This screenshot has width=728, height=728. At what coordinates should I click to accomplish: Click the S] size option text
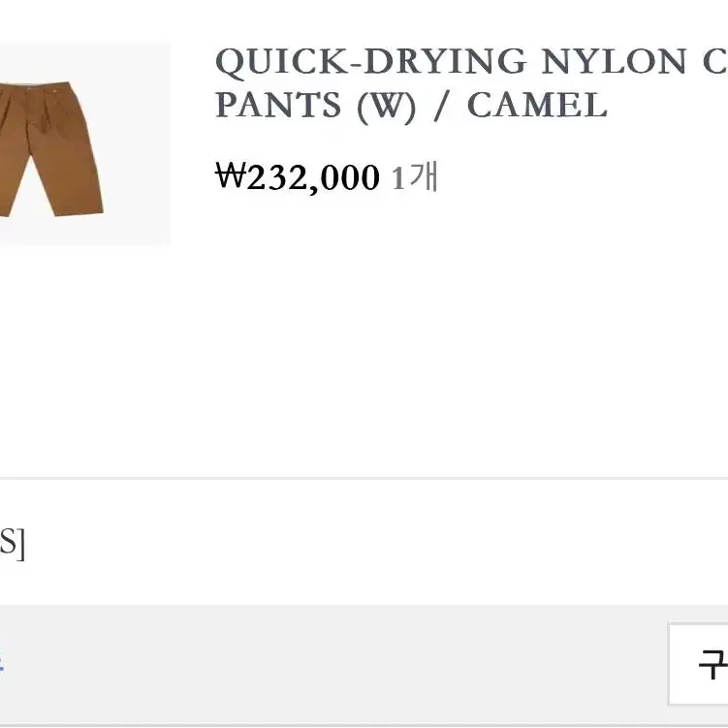pyautogui.click(x=13, y=543)
